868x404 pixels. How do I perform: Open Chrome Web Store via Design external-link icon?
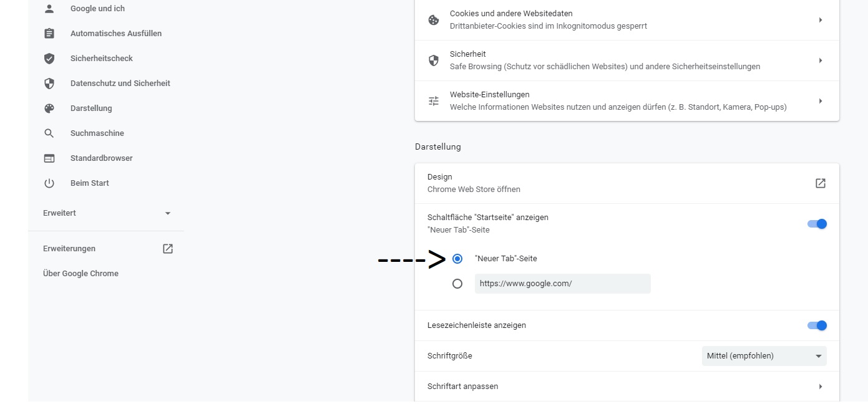(x=821, y=183)
